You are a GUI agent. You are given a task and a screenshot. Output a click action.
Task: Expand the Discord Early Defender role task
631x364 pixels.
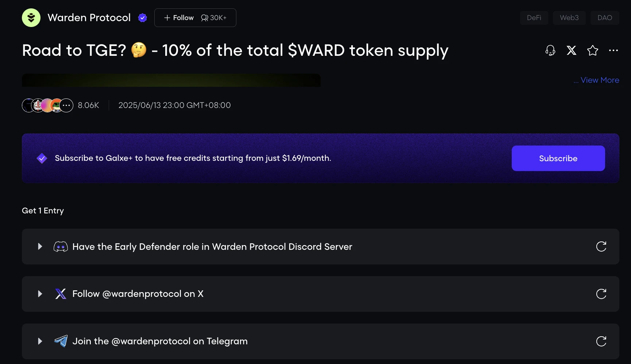pyautogui.click(x=40, y=247)
